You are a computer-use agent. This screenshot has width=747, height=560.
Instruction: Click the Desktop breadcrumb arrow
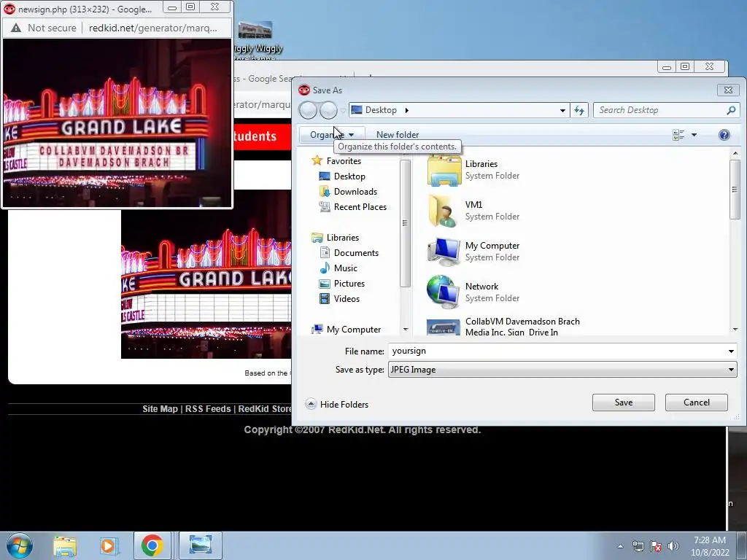[x=406, y=110]
